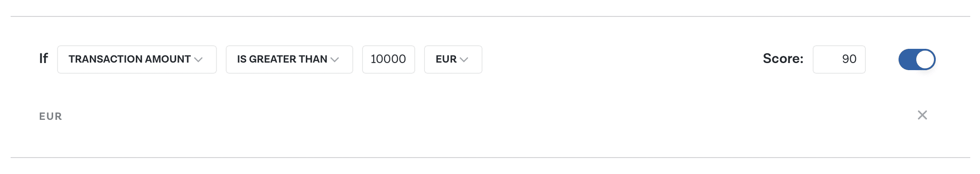This screenshot has height=174, width=980.
Task: Click the white knob of the rule toggle
Action: point(925,59)
